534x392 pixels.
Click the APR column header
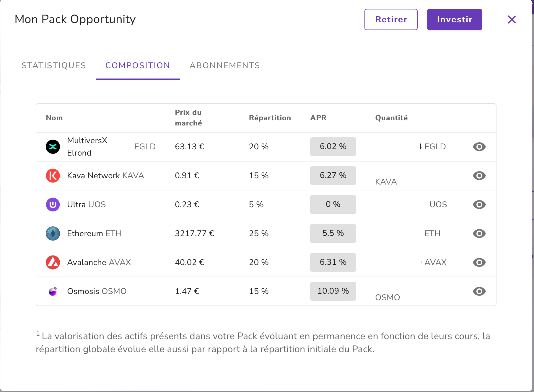tap(318, 118)
